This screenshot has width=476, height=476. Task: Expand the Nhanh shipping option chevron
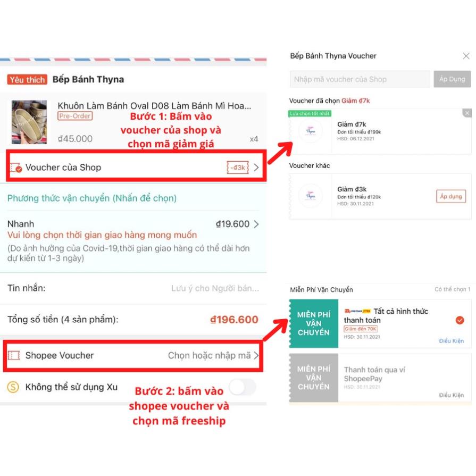click(x=256, y=224)
